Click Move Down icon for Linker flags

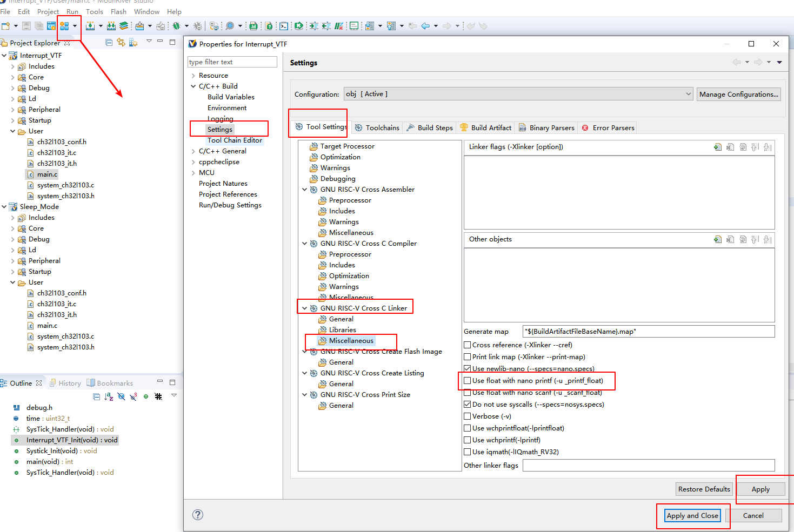(x=768, y=147)
